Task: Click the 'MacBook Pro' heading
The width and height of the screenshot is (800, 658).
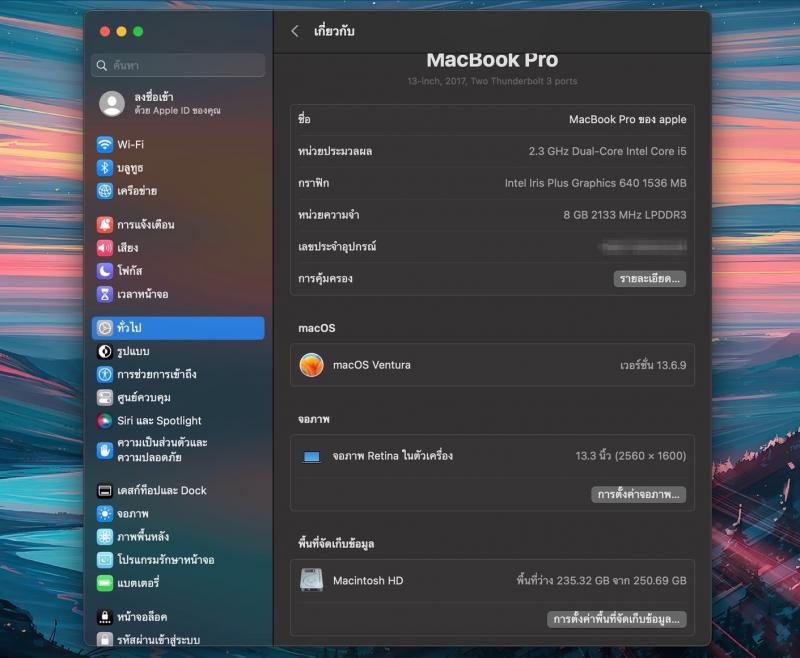Action: (x=492, y=60)
